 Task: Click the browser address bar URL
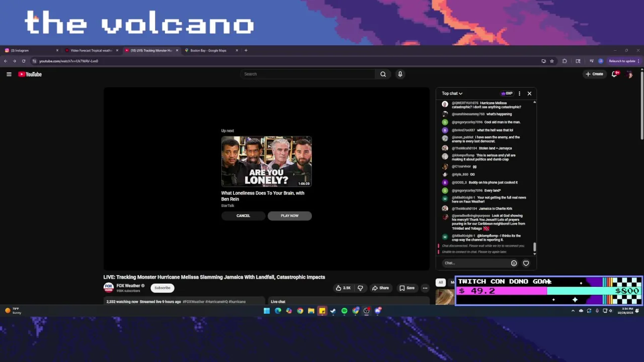coord(69,61)
